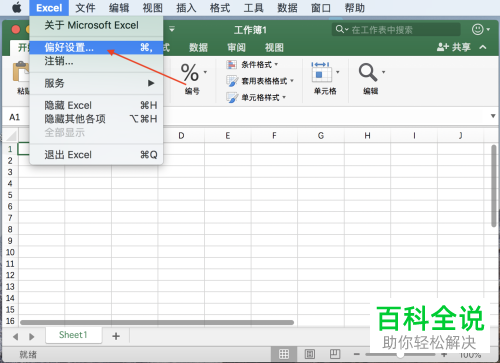Select Preferences (偏好设置) menu item
The width and height of the screenshot is (500, 363).
pos(96,48)
